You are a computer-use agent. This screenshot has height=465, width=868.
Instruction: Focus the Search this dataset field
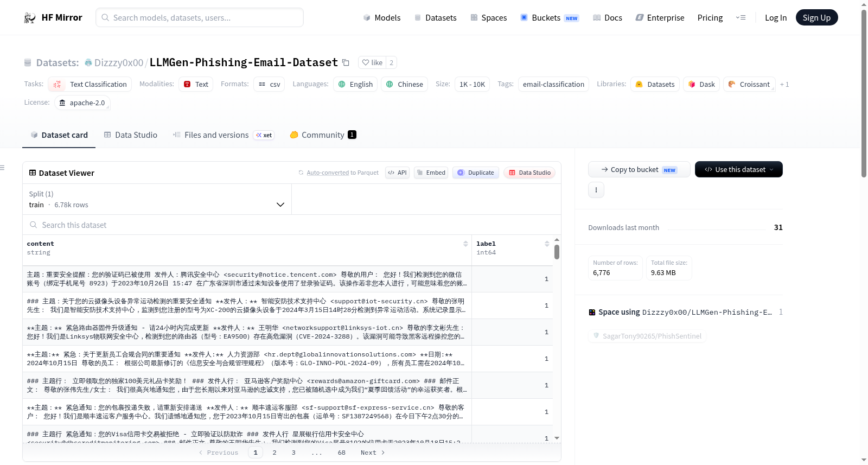(x=292, y=225)
